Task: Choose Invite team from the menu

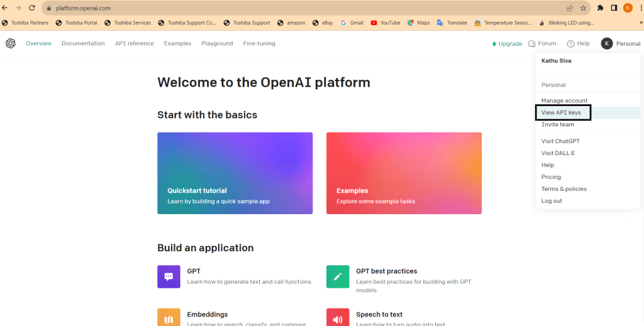Action: [558, 124]
